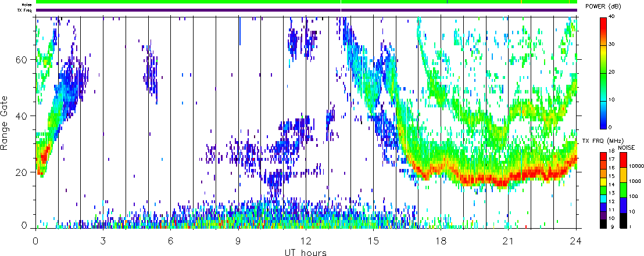Image resolution: width=644 pixels, height=256 pixels.
Task: Click the 6 label on the UT hours axis
Action: (171, 241)
